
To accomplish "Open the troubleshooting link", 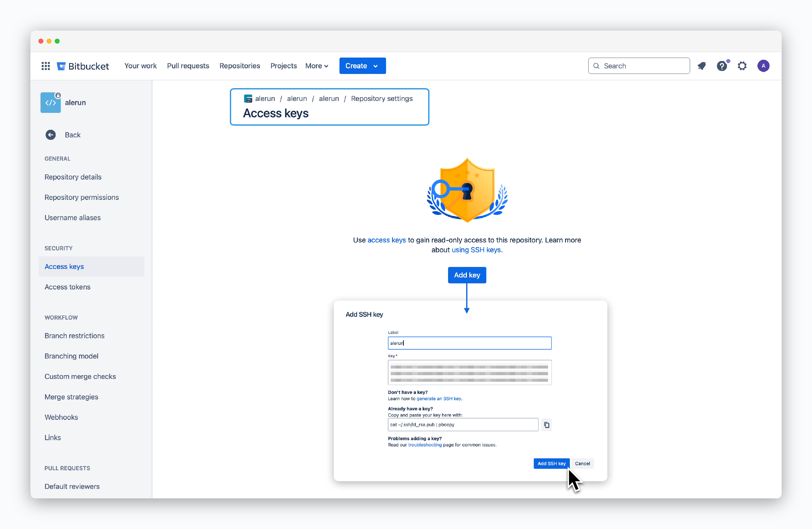I will pos(425,445).
